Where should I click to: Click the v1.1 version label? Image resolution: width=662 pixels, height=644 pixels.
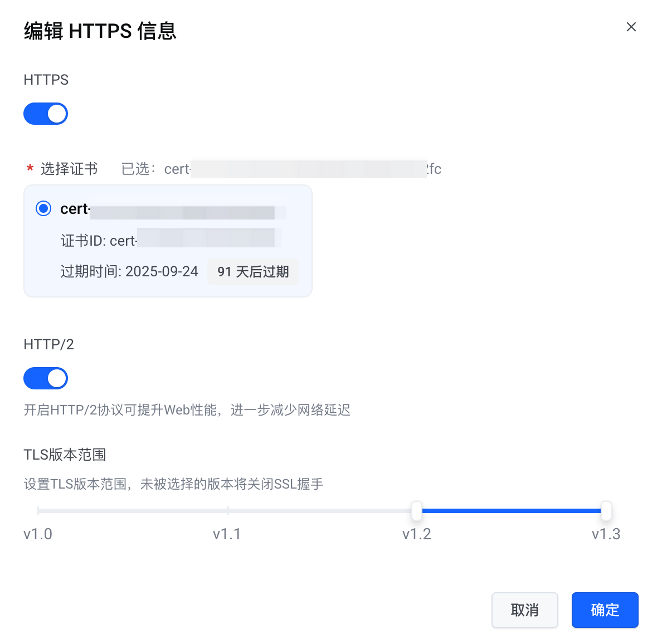tap(227, 534)
